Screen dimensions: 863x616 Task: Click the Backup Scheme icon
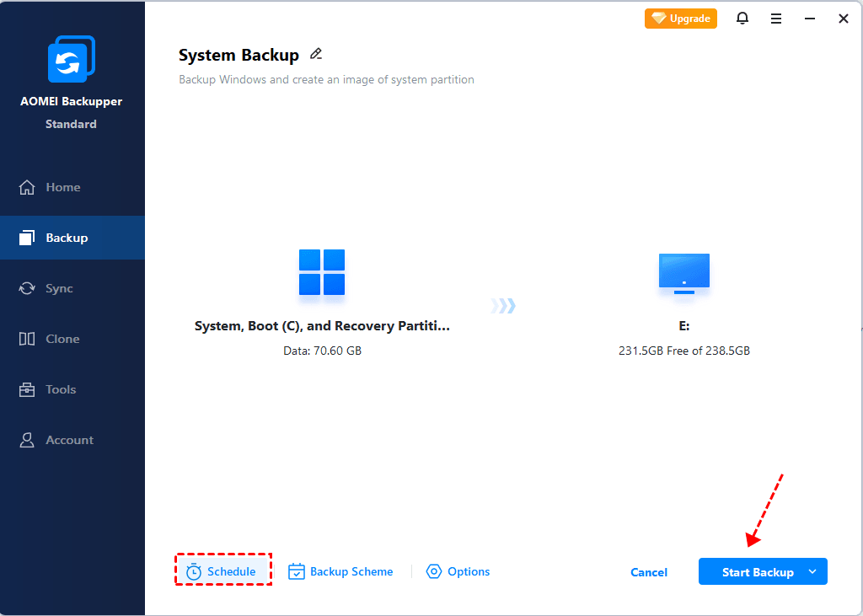[297, 571]
